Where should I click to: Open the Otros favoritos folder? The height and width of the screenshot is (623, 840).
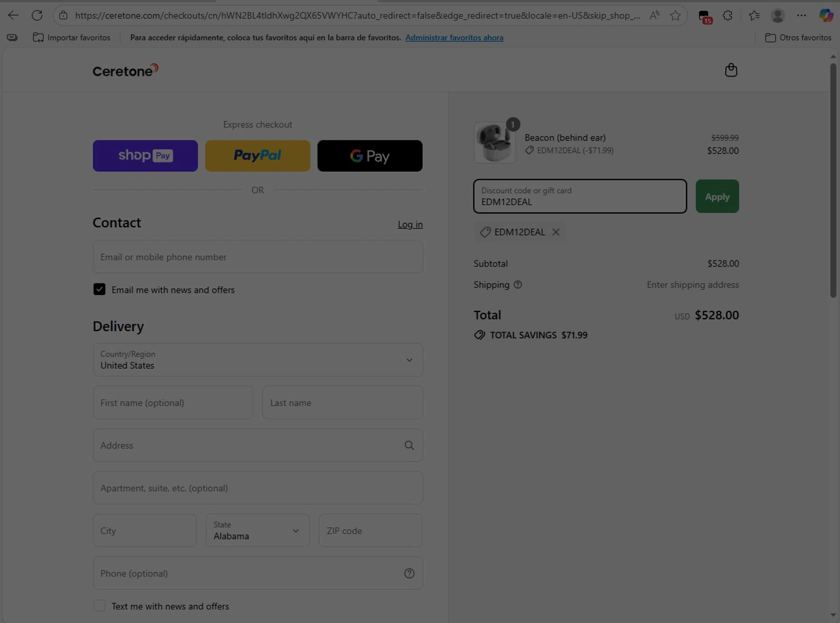point(798,38)
